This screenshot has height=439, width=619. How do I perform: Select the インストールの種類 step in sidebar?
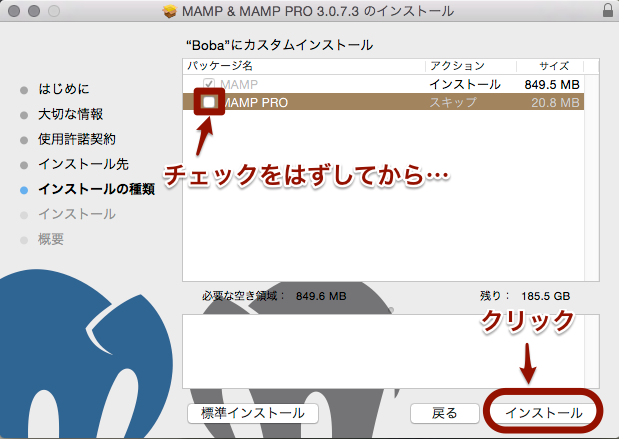[x=96, y=189]
